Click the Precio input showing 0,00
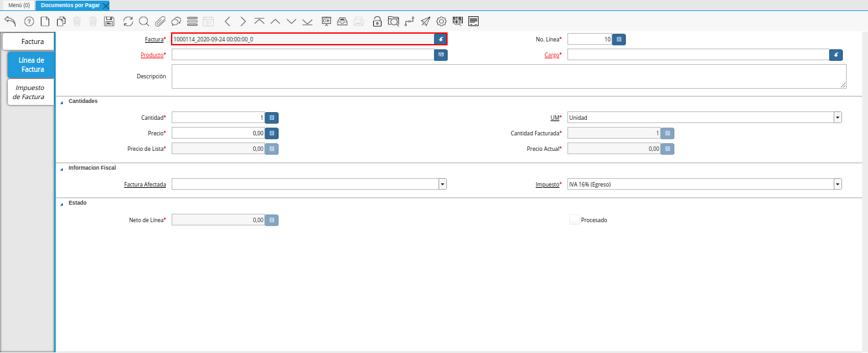 [219, 133]
